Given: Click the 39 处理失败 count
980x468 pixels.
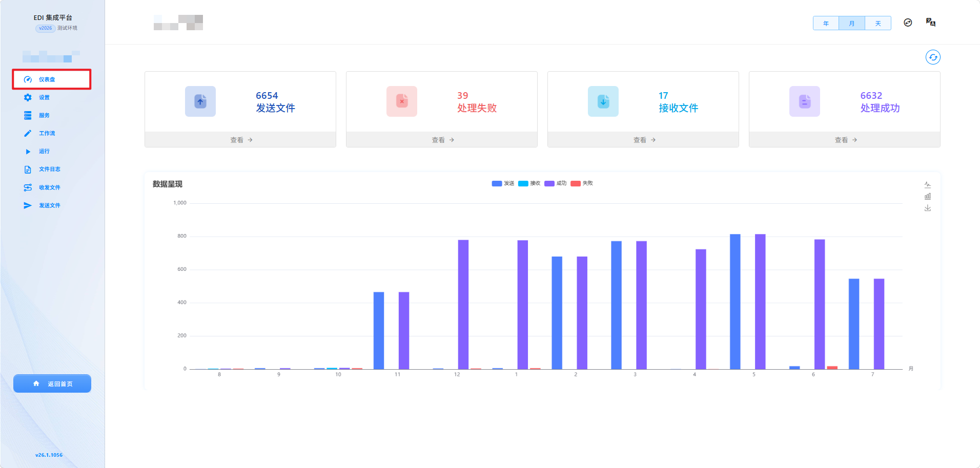Looking at the screenshot, I should tap(463, 96).
